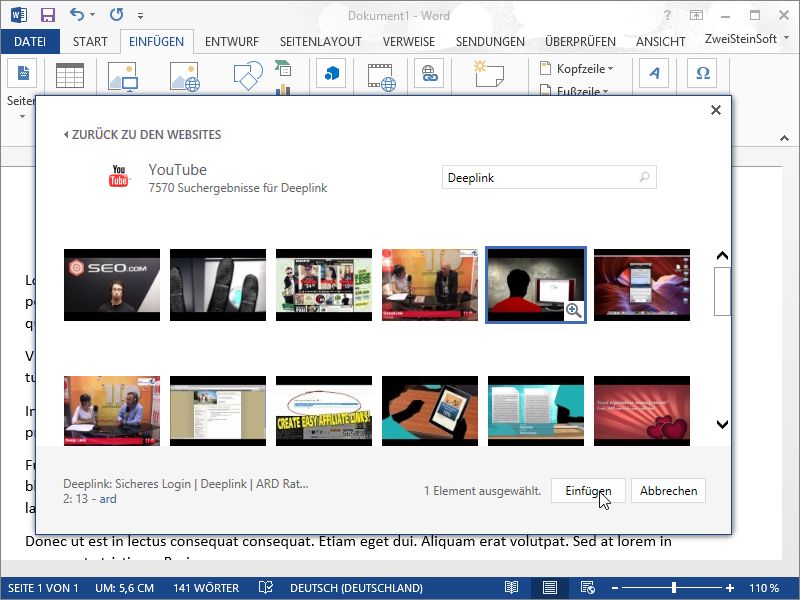Screen dimensions: 800x600
Task: Redo the last action
Action: click(116, 15)
